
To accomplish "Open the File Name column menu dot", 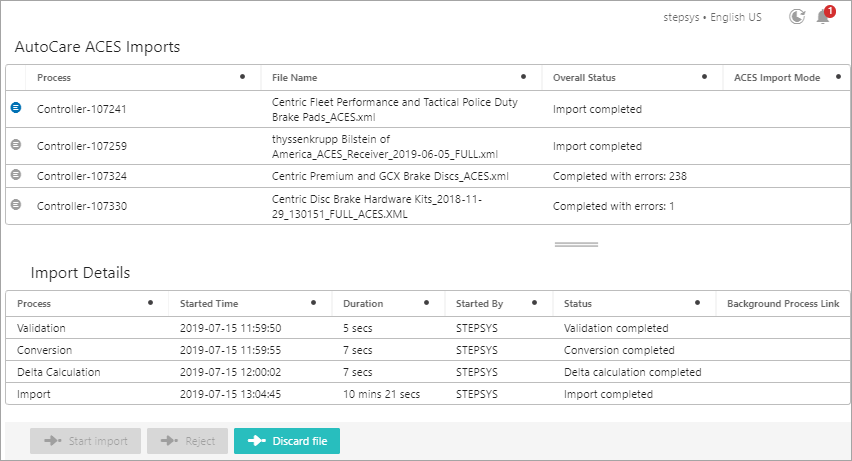I will click(x=523, y=77).
